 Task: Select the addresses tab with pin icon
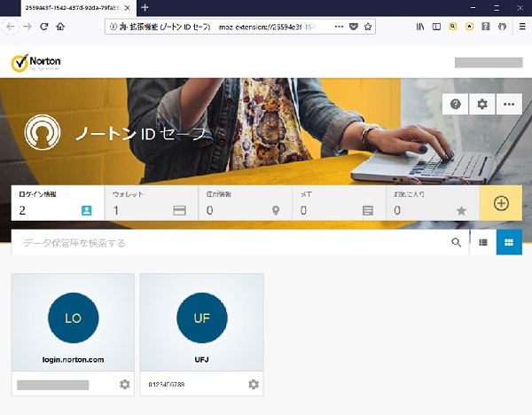coord(246,203)
